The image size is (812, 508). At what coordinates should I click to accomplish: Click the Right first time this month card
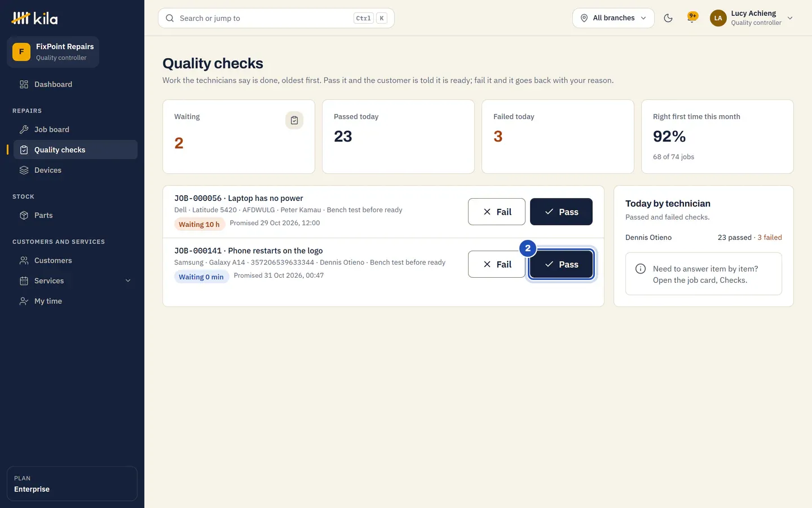click(717, 137)
